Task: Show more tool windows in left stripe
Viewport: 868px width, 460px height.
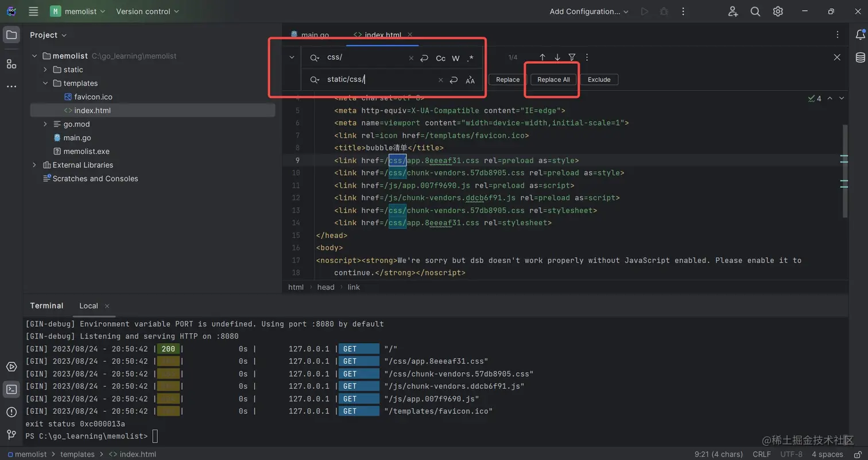Action: [11, 87]
